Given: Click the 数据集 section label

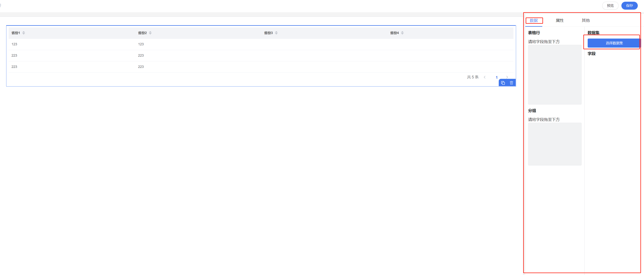Looking at the screenshot, I should tap(593, 33).
